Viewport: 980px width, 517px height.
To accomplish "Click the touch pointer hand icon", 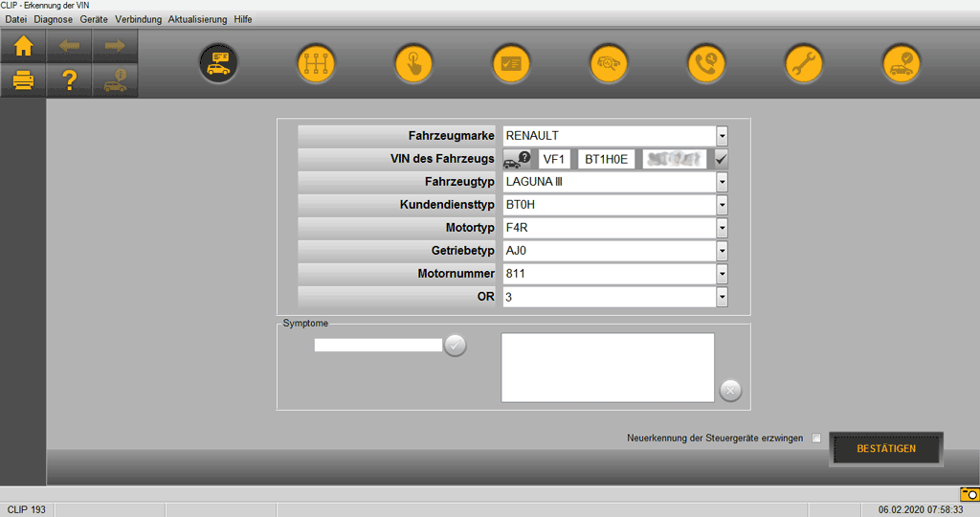I will [413, 63].
